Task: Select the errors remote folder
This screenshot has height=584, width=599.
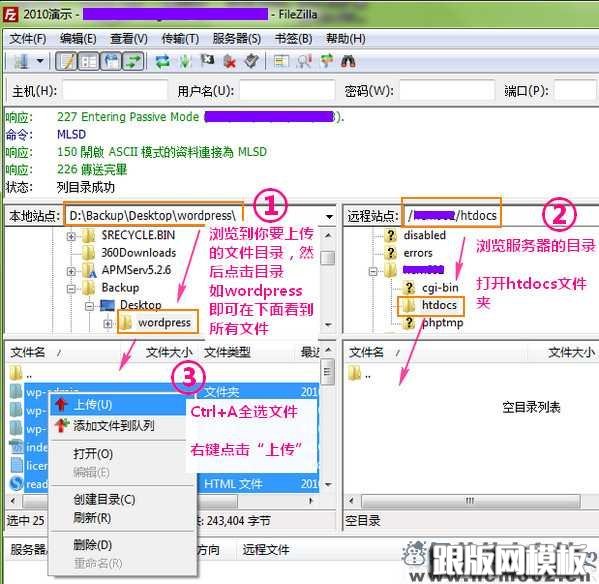Action: [x=418, y=252]
